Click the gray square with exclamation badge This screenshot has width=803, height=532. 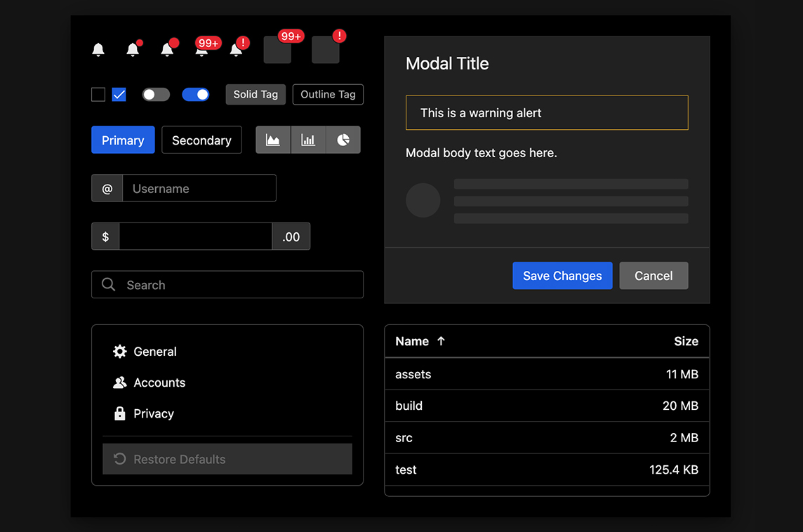[326, 50]
